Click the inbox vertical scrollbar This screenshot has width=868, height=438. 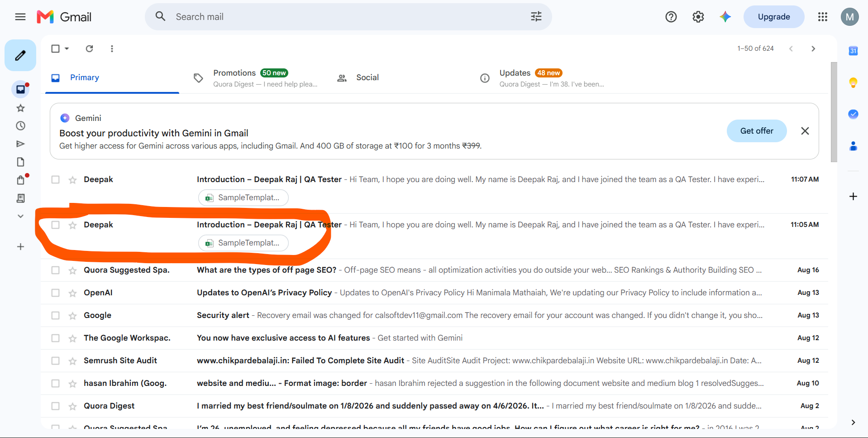click(x=834, y=112)
